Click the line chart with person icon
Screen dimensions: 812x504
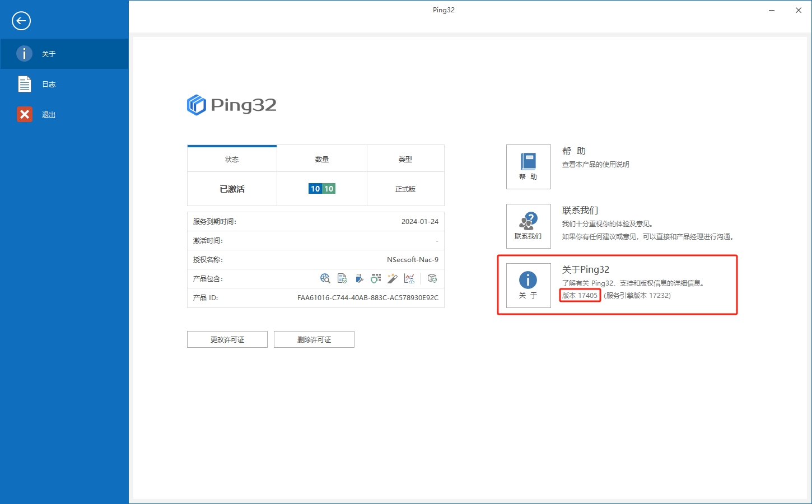point(409,278)
